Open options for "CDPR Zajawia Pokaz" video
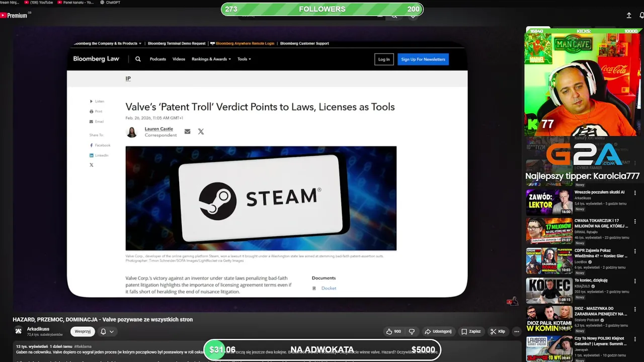The width and height of the screenshot is (644, 362). click(635, 250)
